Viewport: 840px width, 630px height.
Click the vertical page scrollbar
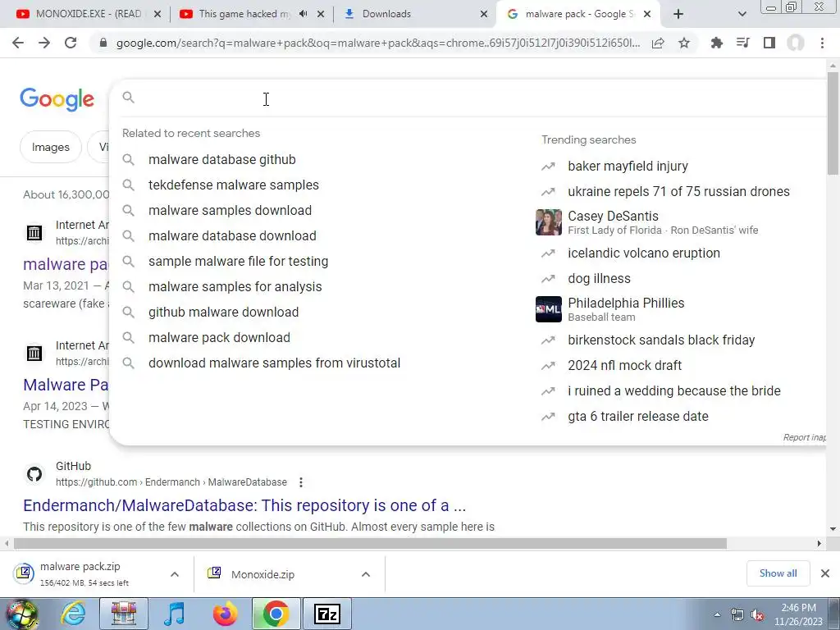833,122
